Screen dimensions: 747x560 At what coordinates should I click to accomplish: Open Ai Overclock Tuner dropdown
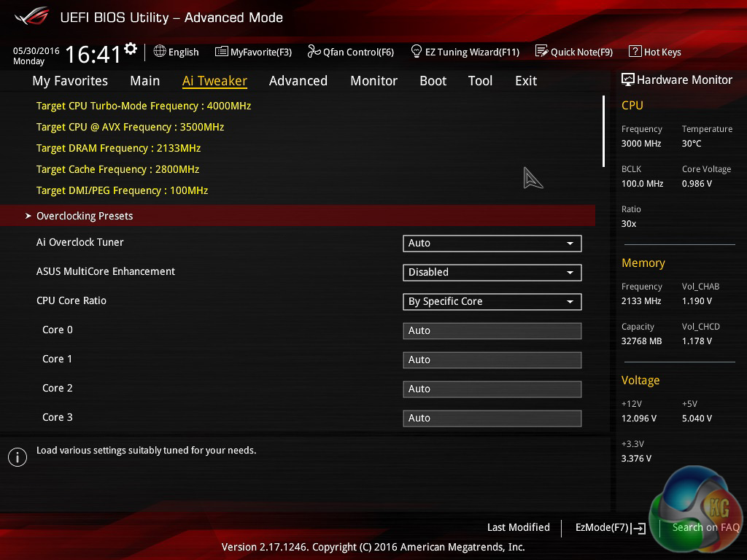(492, 244)
